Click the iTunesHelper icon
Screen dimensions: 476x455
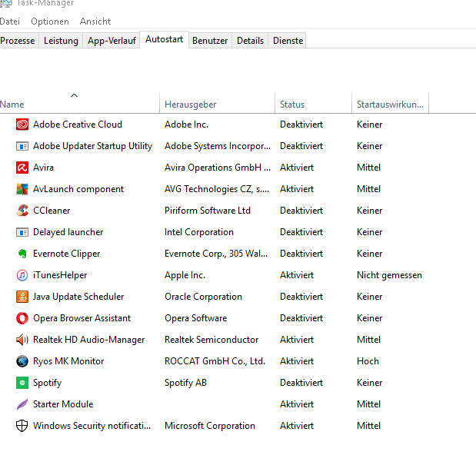22,275
